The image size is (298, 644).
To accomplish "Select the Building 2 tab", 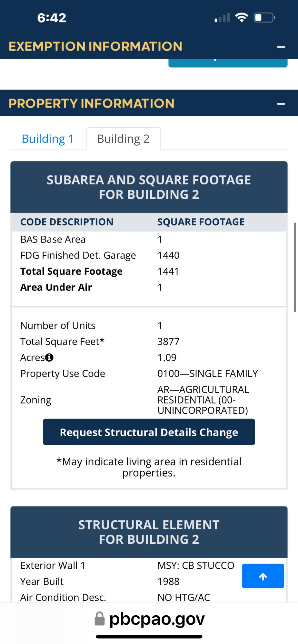I will click(x=123, y=139).
